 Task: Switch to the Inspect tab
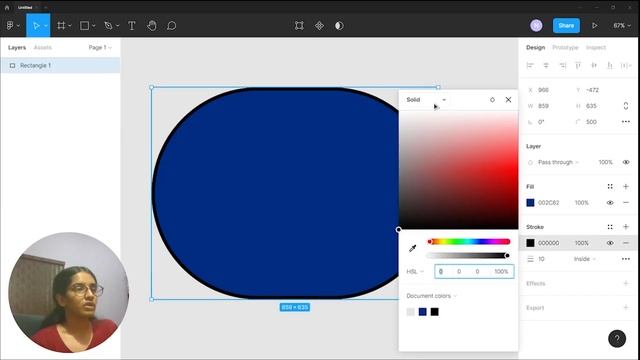(x=596, y=47)
